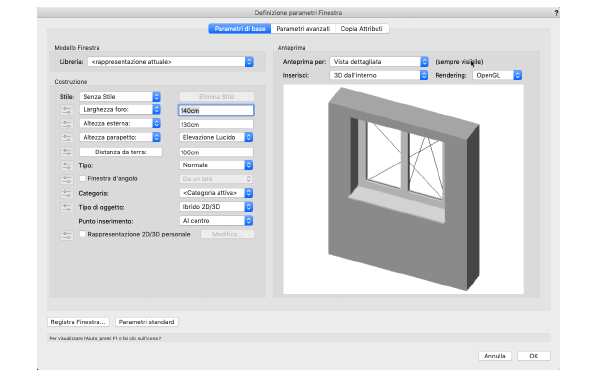Open the Altezza esterna parameter dropdown
Image resolution: width=609 pixels, height=377 pixels.
120,123
